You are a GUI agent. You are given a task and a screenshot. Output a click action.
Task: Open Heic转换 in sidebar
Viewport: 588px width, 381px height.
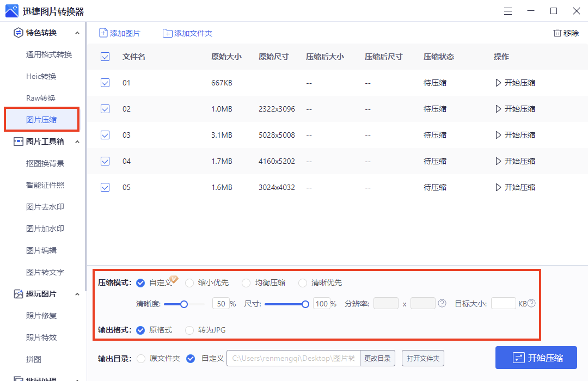pyautogui.click(x=41, y=77)
